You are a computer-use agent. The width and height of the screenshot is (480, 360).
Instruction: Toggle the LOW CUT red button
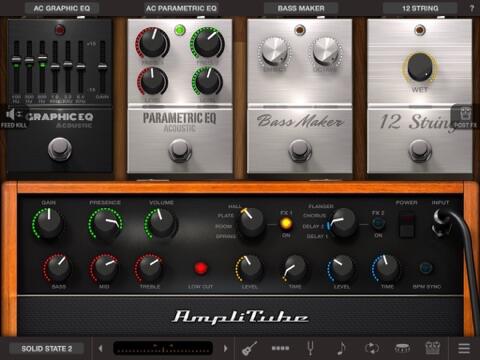tap(201, 268)
